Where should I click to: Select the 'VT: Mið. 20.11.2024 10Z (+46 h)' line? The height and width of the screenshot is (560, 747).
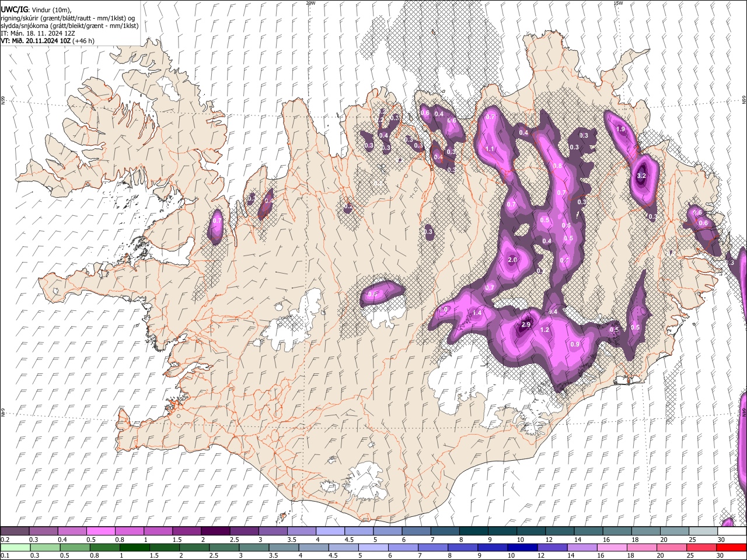tap(47, 41)
